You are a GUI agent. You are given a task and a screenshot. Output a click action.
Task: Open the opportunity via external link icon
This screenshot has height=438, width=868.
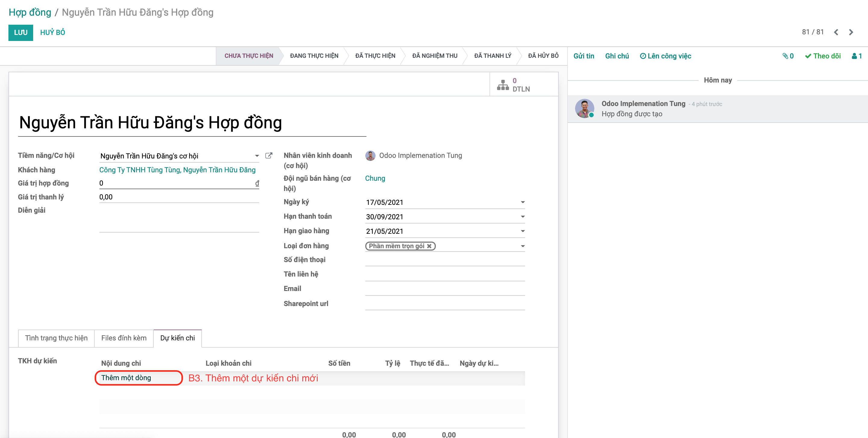click(269, 155)
